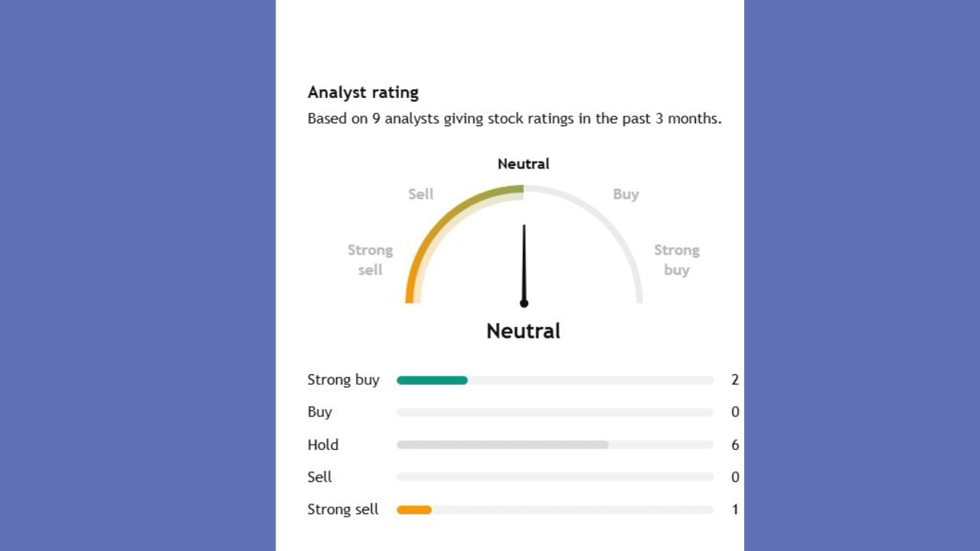980x551 pixels.
Task: Click the gauge's two-line Strong sell label
Action: point(371,260)
